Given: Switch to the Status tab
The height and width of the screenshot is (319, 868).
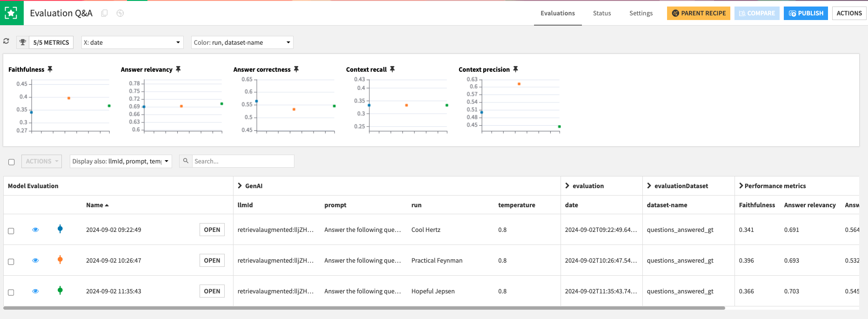Looking at the screenshot, I should (x=601, y=13).
